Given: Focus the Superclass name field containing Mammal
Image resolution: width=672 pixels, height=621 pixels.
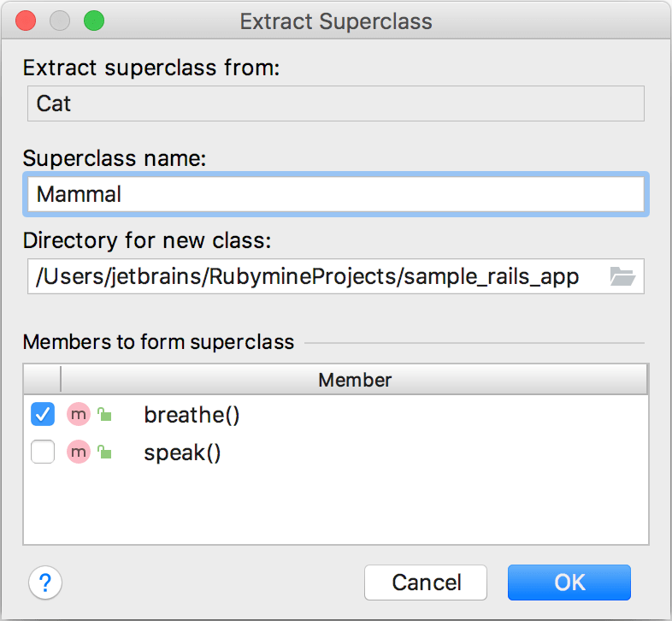Looking at the screenshot, I should pyautogui.click(x=335, y=194).
